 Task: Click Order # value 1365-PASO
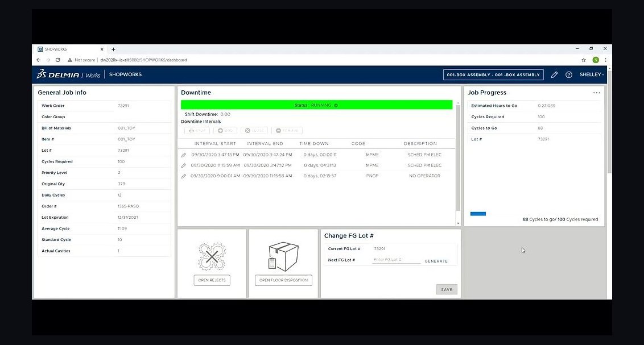pyautogui.click(x=128, y=206)
